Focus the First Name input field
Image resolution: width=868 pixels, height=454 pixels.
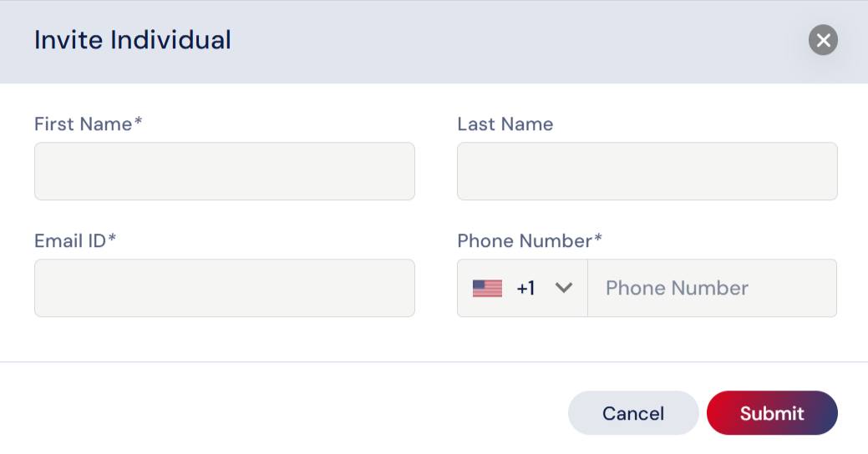coord(224,171)
